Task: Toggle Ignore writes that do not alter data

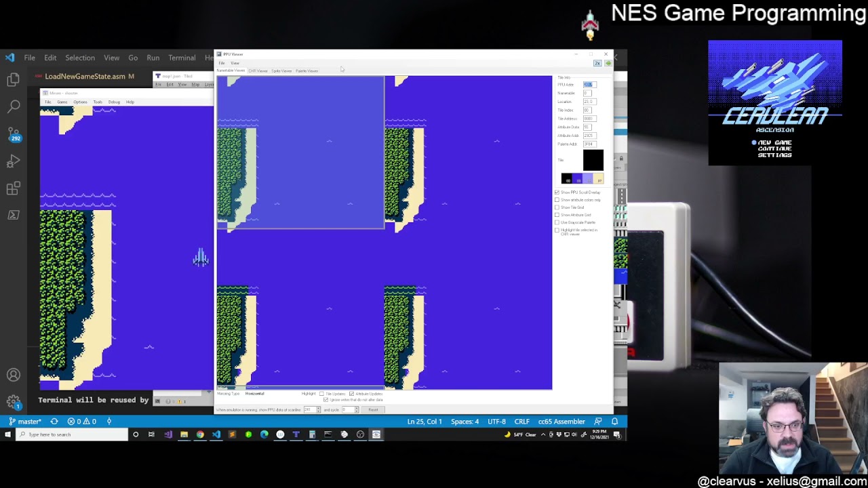Action: coord(326,400)
